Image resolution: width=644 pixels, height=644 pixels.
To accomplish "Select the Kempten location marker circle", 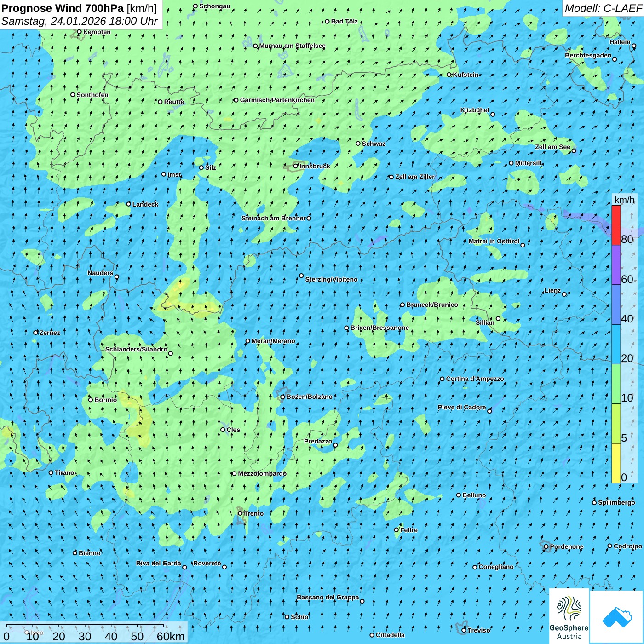I will 79,32.
